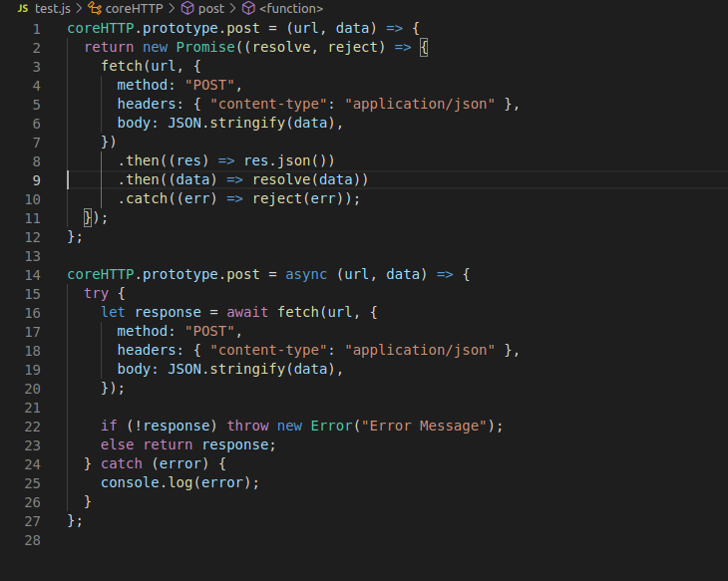Image resolution: width=728 pixels, height=581 pixels.
Task: Click the coreHTTP class symbol icon
Action: (95, 8)
